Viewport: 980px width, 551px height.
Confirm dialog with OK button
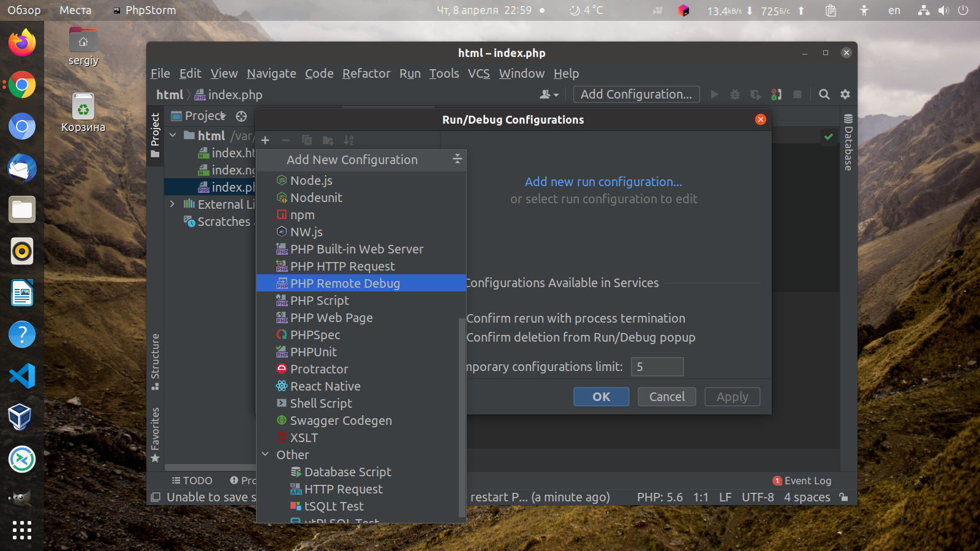[x=601, y=397]
